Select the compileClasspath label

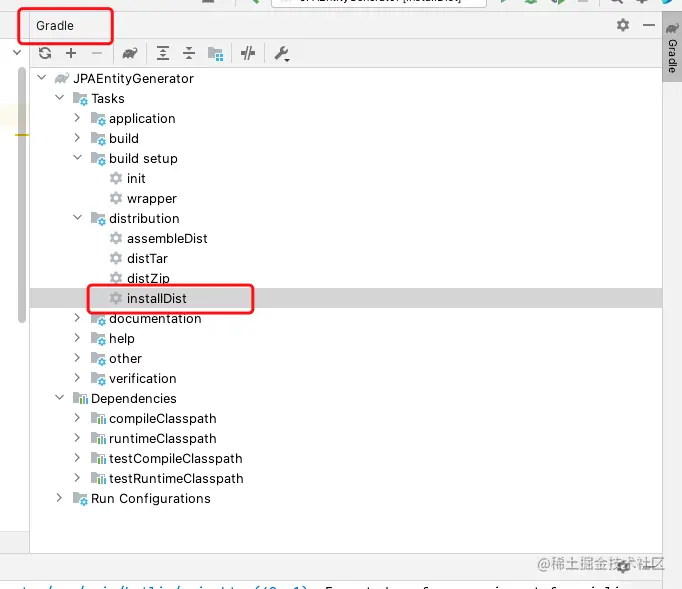pos(163,419)
